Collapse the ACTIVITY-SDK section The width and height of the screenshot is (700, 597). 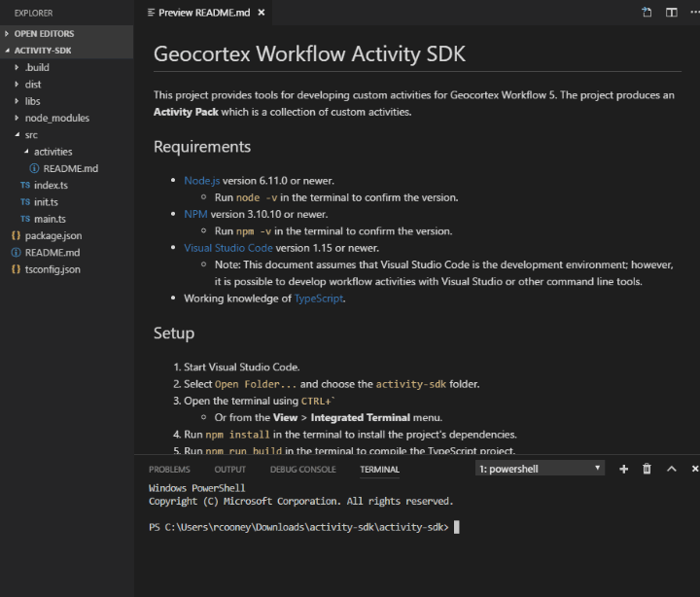66,51
